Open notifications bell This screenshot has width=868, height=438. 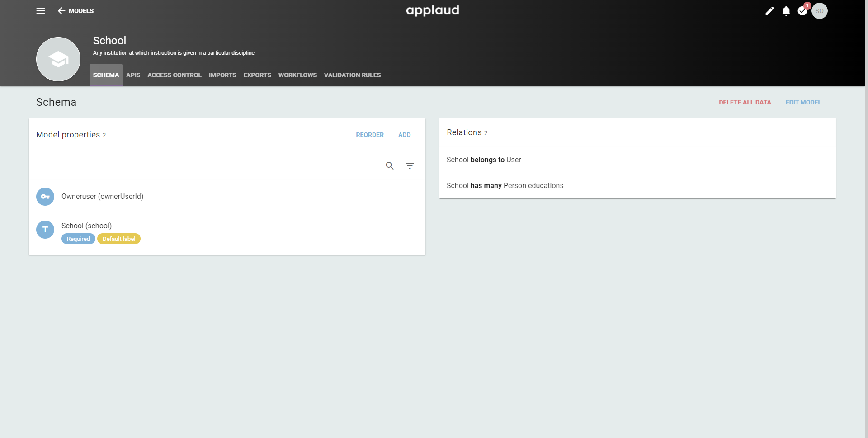(786, 11)
